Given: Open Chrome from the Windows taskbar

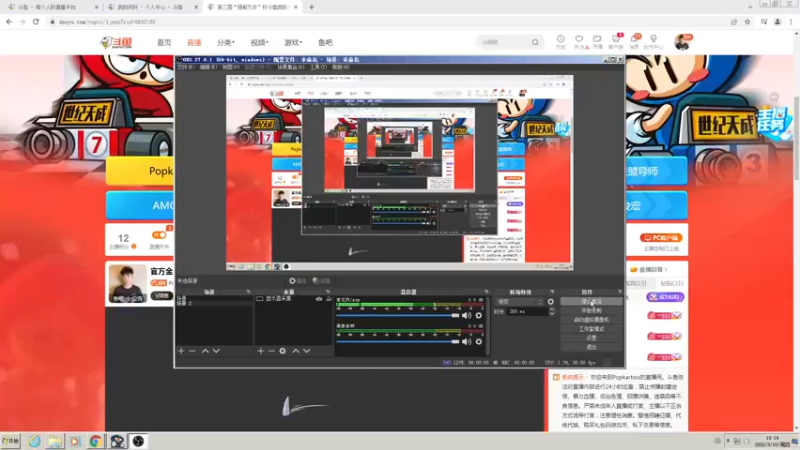Looking at the screenshot, I should pos(95,441).
